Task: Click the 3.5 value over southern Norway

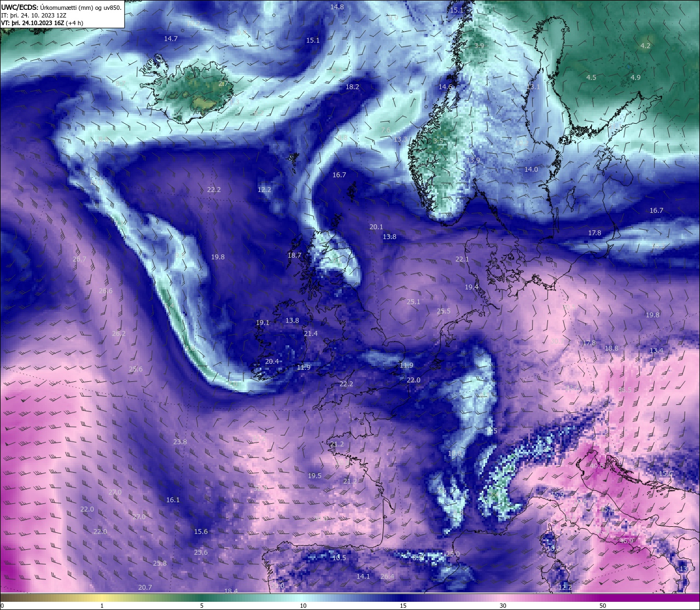Action: coord(439,141)
